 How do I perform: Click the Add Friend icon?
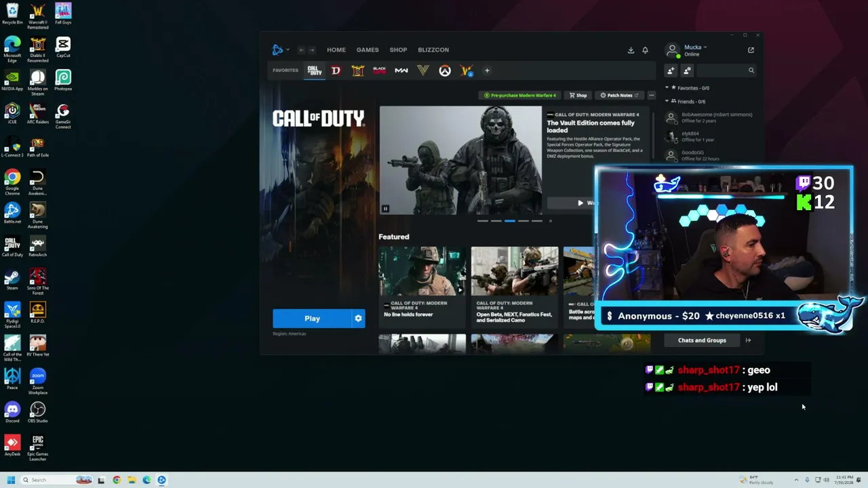click(671, 70)
